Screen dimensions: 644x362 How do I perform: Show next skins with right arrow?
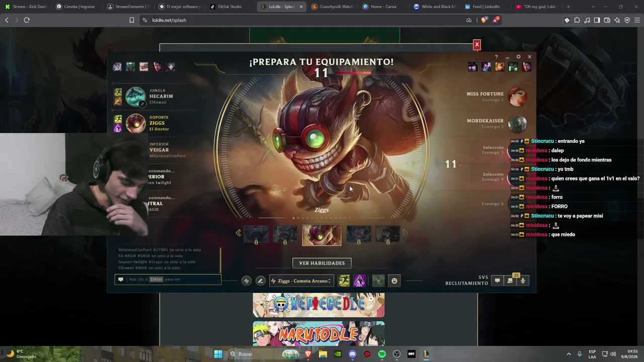pos(405,233)
